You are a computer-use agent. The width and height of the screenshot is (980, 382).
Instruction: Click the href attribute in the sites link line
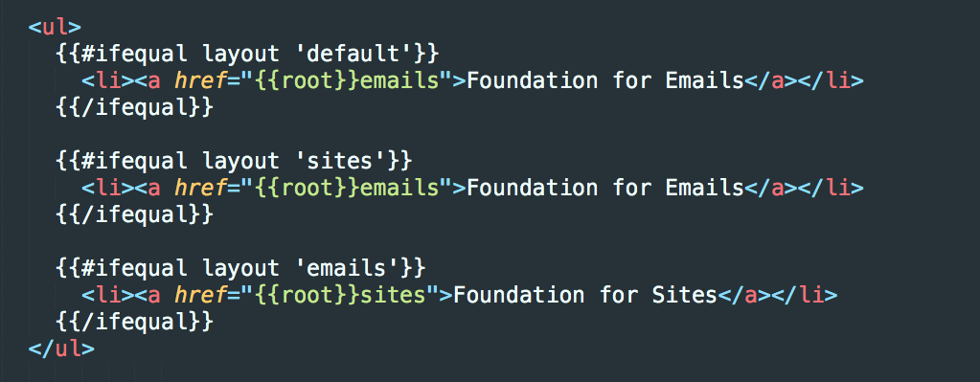coord(201,296)
